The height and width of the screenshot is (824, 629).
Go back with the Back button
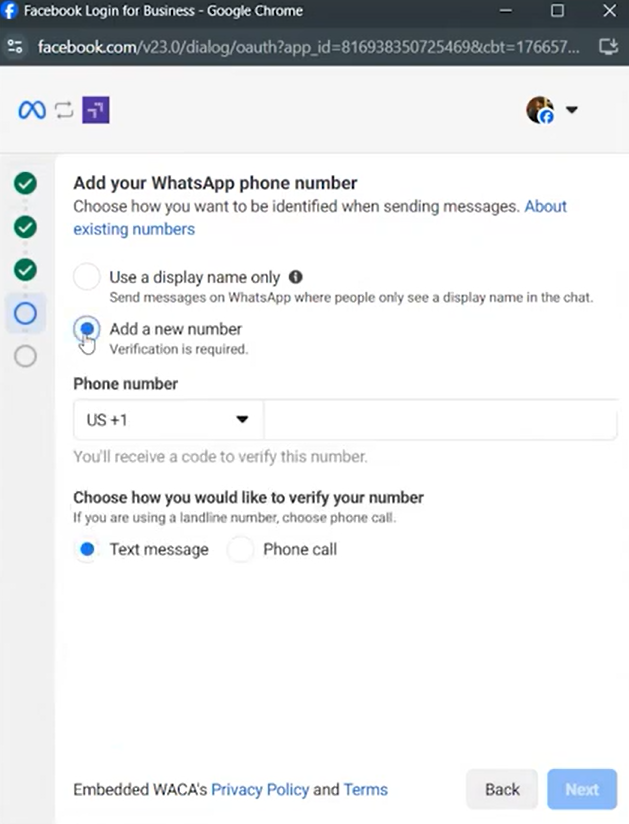502,789
